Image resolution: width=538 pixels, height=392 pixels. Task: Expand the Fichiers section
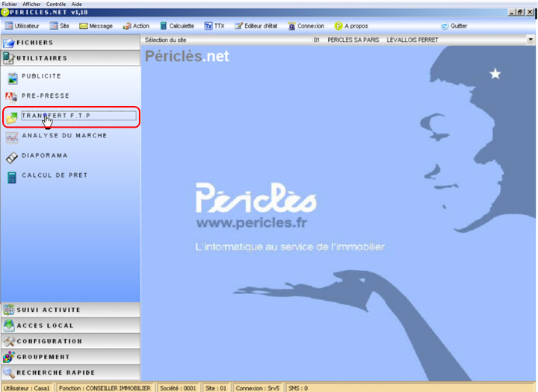coord(70,43)
